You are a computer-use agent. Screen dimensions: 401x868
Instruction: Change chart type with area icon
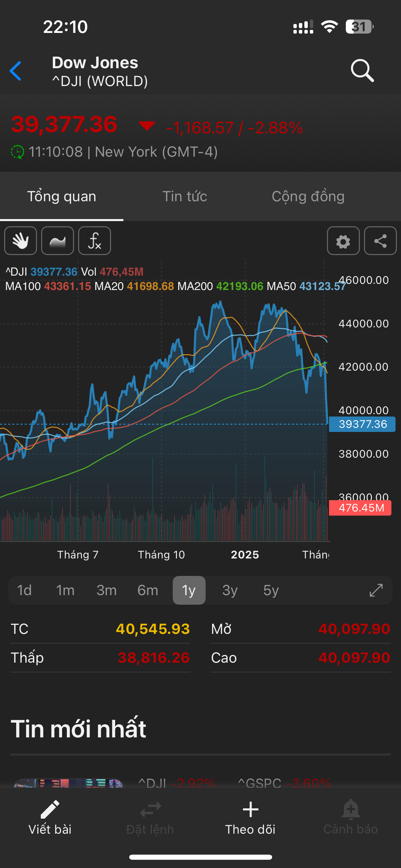tap(58, 241)
